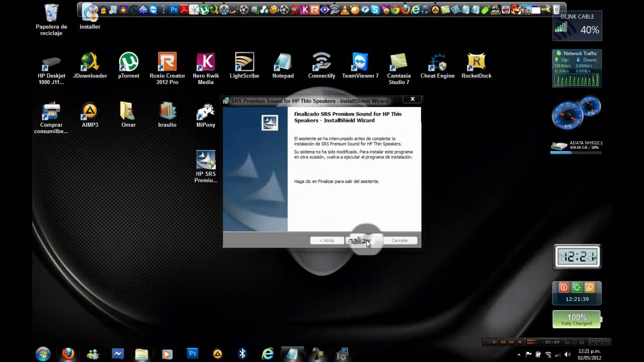Image resolution: width=644 pixels, height=362 pixels.
Task: Launch JDownloader from the desktop
Action: 90,66
